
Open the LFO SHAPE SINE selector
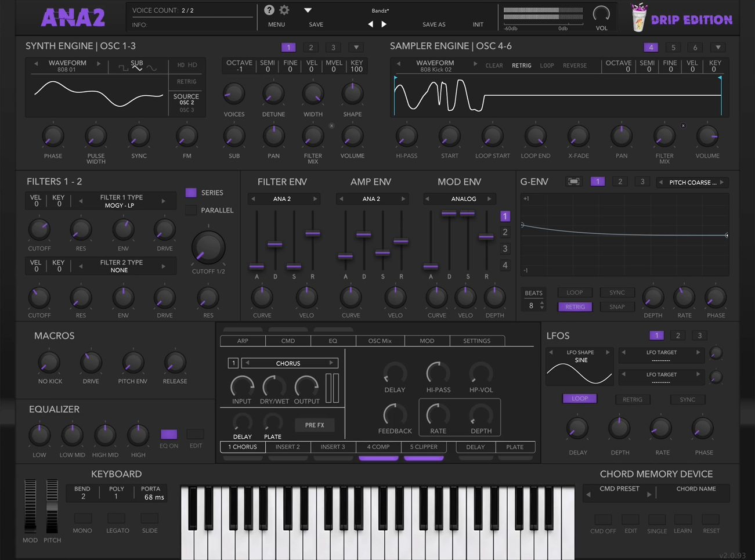pos(580,356)
